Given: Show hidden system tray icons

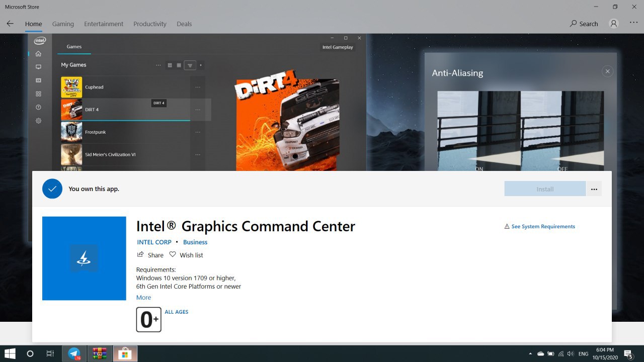Looking at the screenshot, I should point(530,354).
